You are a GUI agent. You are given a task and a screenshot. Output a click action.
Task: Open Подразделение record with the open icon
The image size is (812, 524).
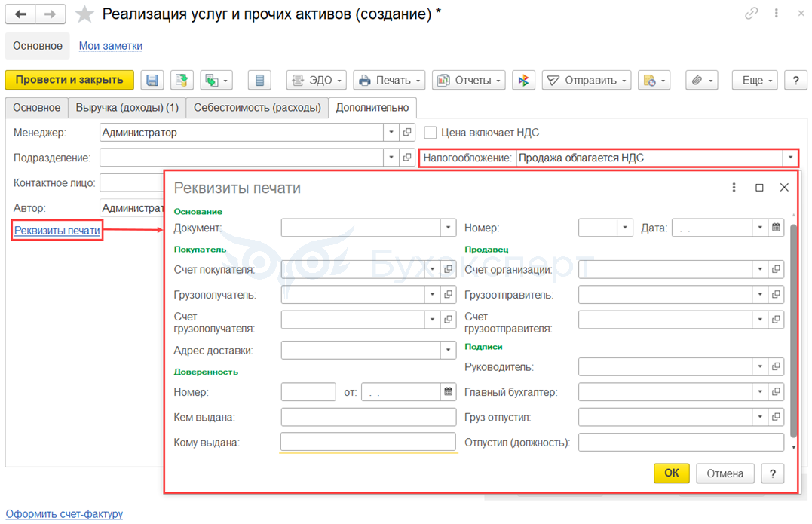[408, 158]
